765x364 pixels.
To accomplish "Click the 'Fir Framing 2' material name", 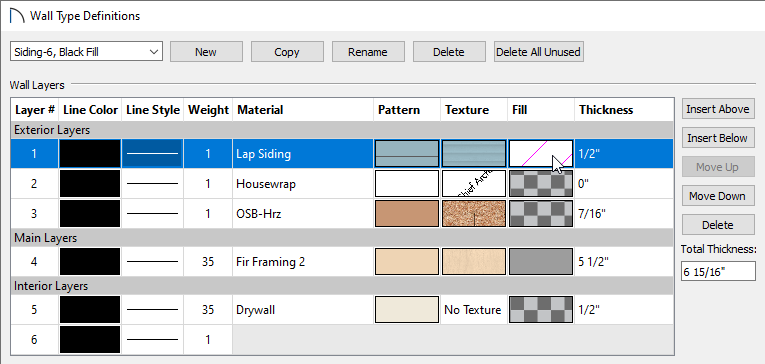I will tap(271, 262).
